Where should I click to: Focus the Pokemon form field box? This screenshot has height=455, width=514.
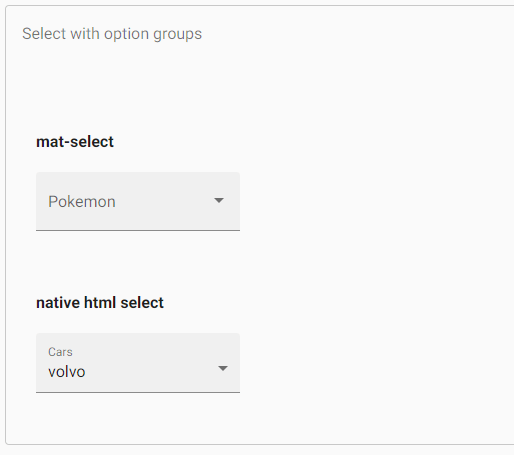[138, 201]
